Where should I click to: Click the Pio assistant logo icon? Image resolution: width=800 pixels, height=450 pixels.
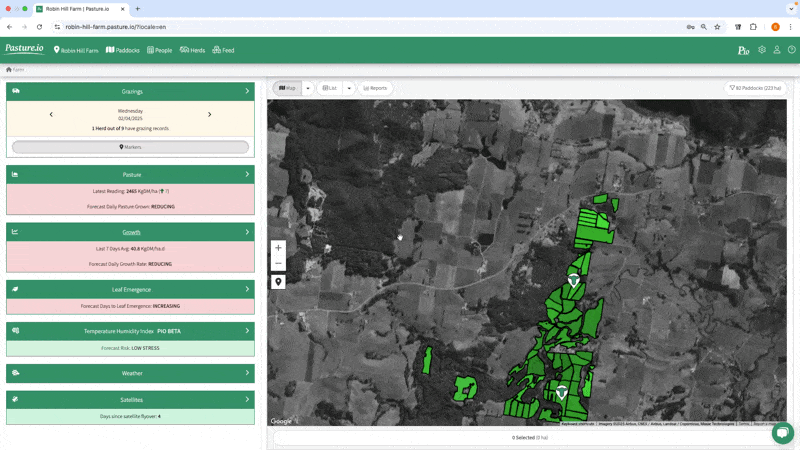point(743,50)
